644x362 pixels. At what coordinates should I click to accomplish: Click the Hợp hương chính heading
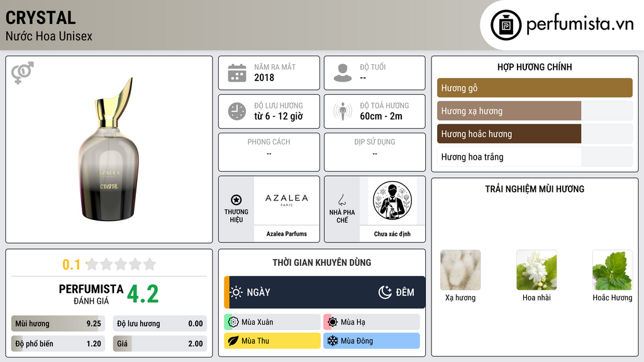click(535, 67)
